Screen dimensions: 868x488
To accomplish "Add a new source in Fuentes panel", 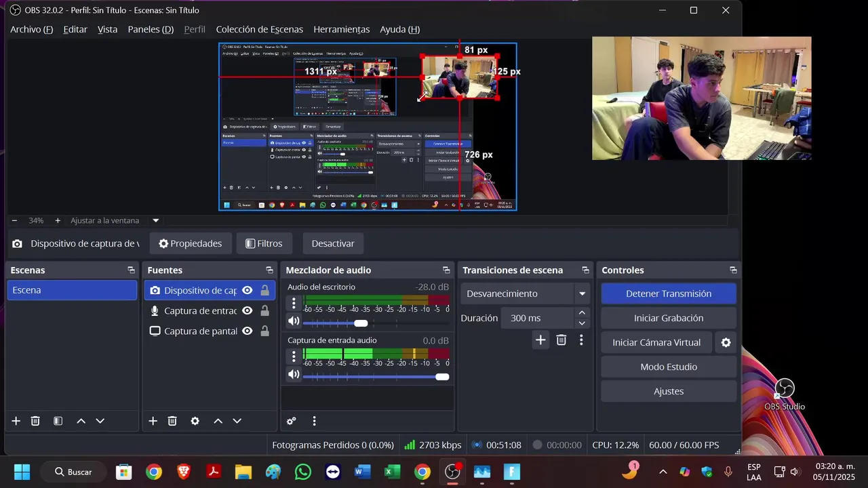I will click(x=153, y=421).
